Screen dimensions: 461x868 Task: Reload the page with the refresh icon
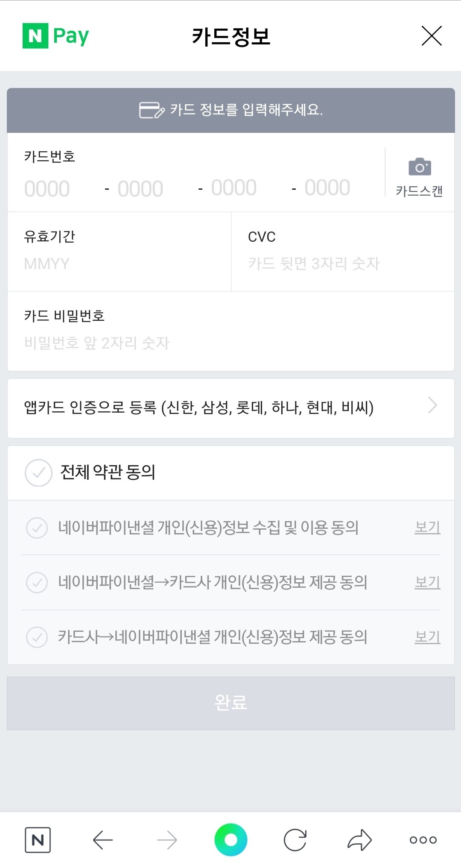click(x=295, y=840)
